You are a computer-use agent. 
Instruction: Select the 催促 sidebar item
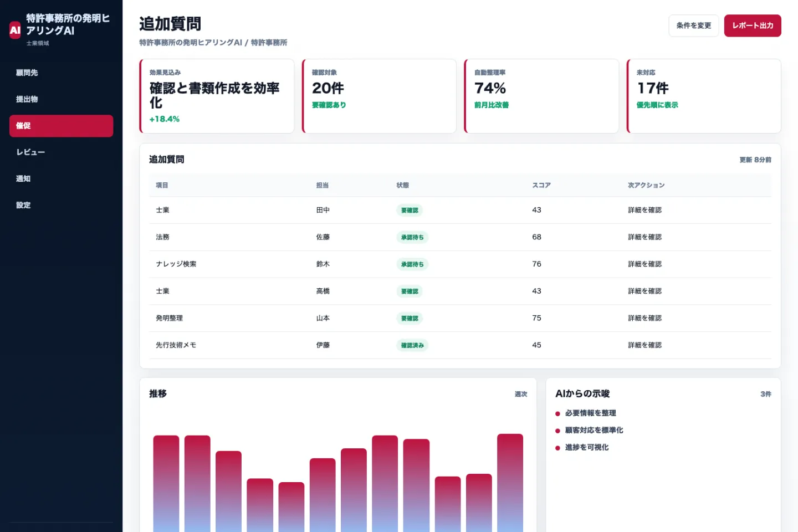pos(61,126)
